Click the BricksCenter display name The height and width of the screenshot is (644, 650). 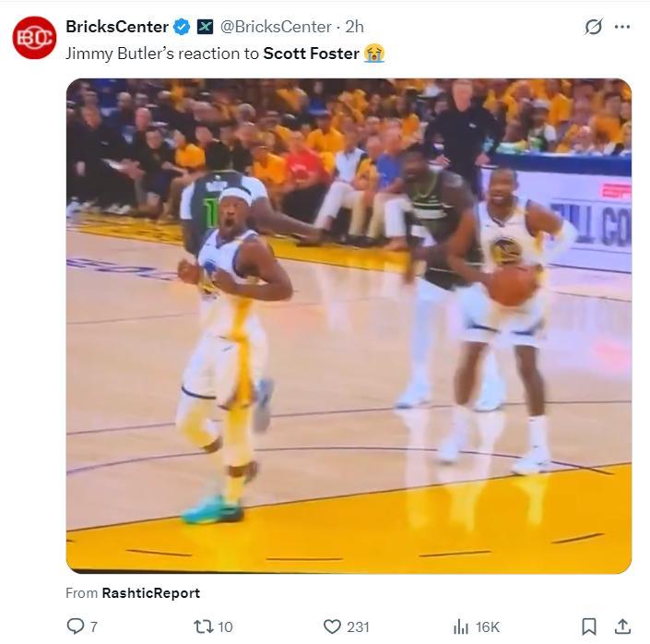pos(117,27)
